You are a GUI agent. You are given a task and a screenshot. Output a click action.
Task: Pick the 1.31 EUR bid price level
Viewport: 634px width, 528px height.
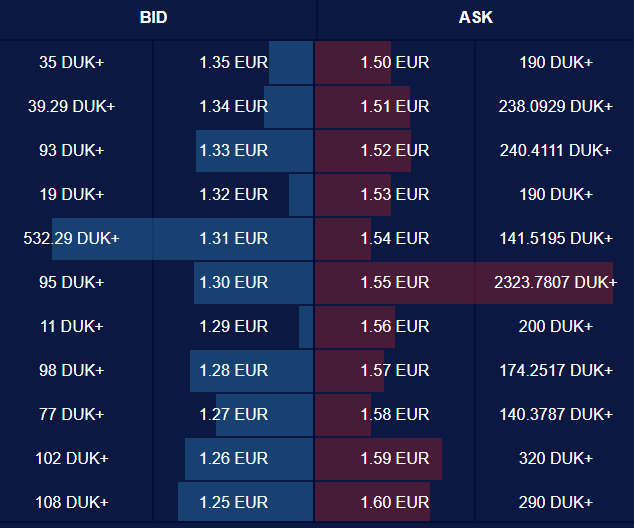233,238
